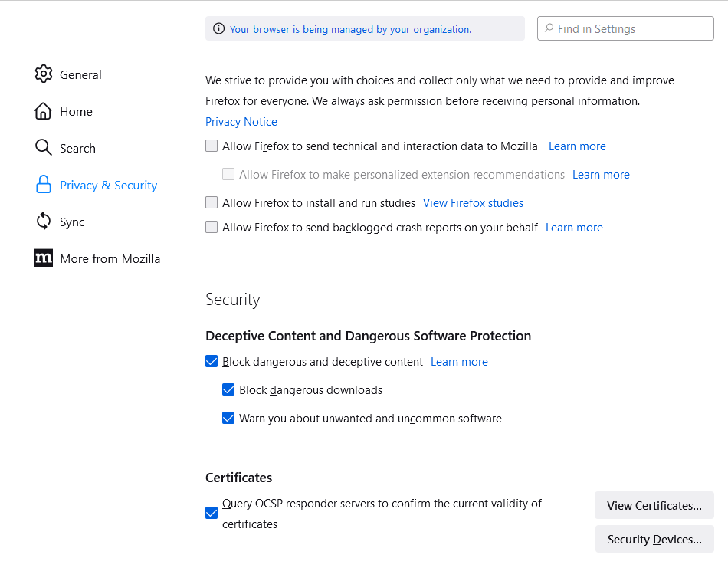Viewport: 728px width, 568px height.
Task: Disable warning about unwanted uncommon software
Action: pos(228,418)
